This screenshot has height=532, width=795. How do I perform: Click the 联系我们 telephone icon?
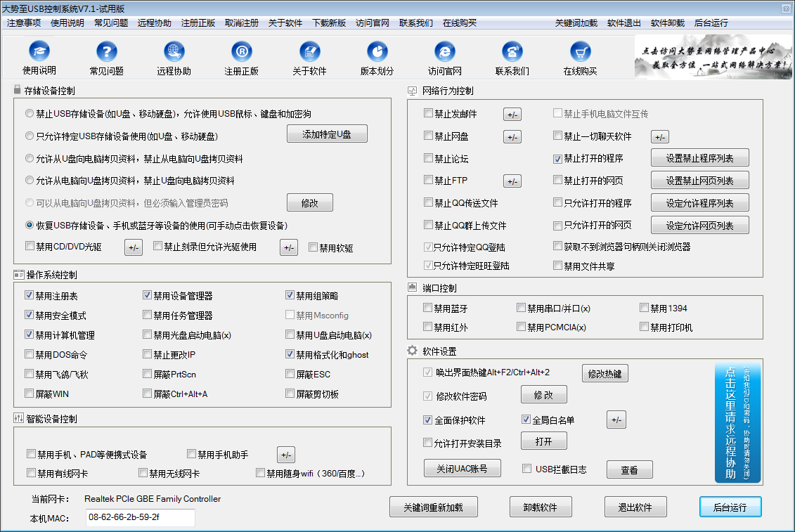tap(512, 52)
